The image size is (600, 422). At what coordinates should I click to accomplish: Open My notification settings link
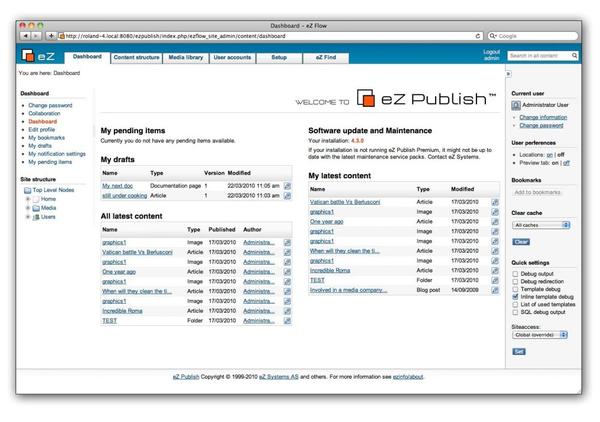pyautogui.click(x=57, y=154)
